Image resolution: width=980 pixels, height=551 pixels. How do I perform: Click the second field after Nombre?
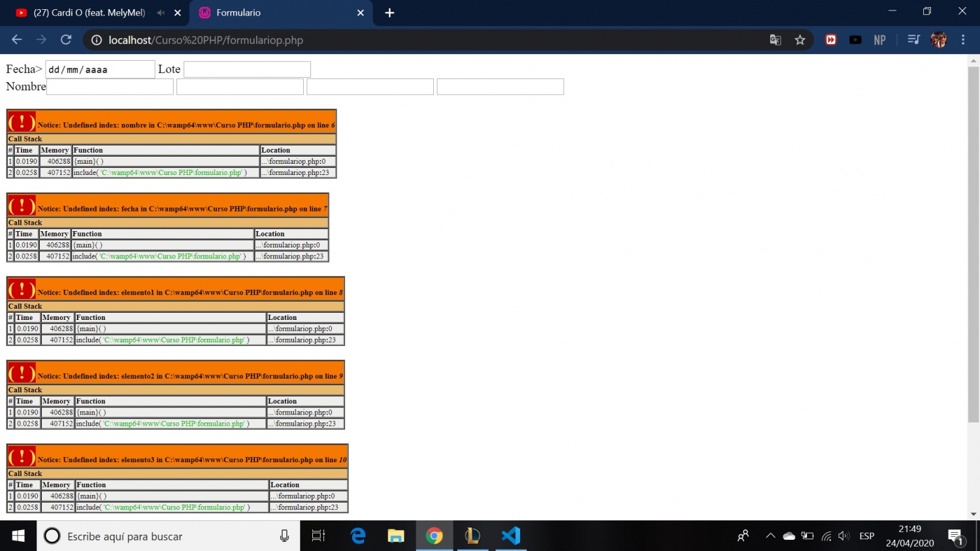click(240, 86)
